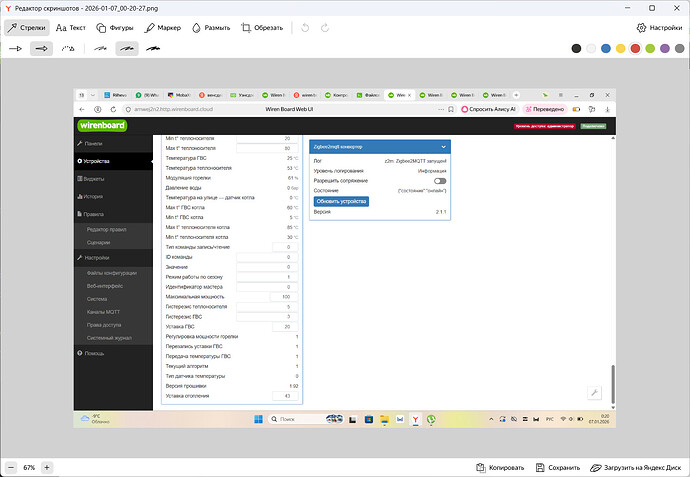Pick the thickest line thickness
The height and width of the screenshot is (477, 690).
tap(153, 48)
